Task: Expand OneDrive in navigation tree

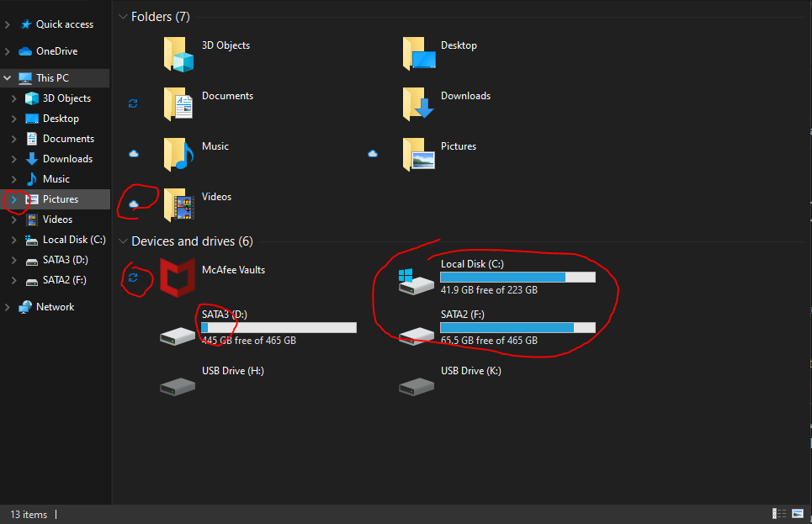Action: [8, 51]
